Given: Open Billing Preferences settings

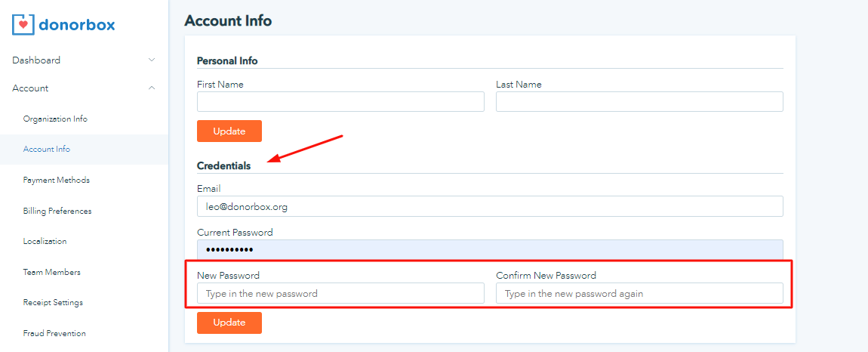Looking at the screenshot, I should 57,212.
